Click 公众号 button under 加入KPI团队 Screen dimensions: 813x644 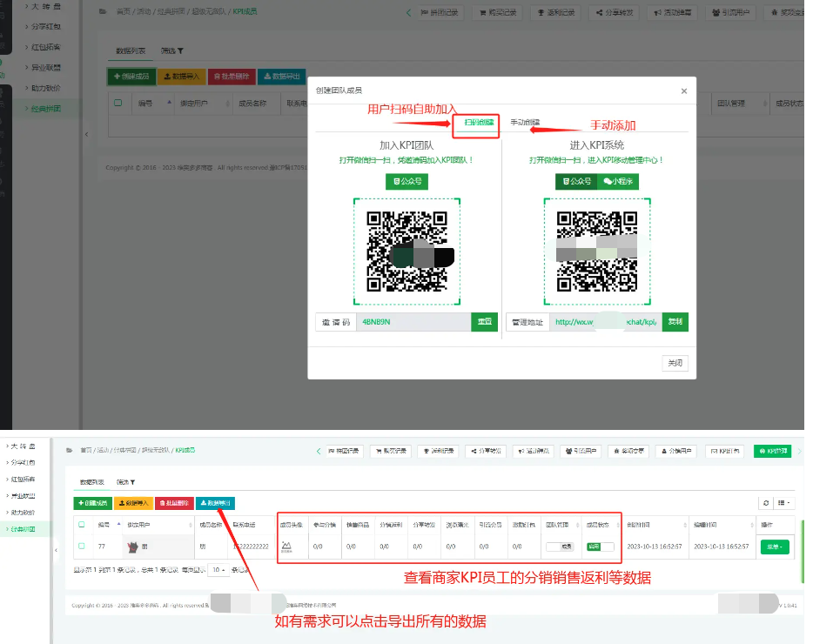(x=407, y=182)
